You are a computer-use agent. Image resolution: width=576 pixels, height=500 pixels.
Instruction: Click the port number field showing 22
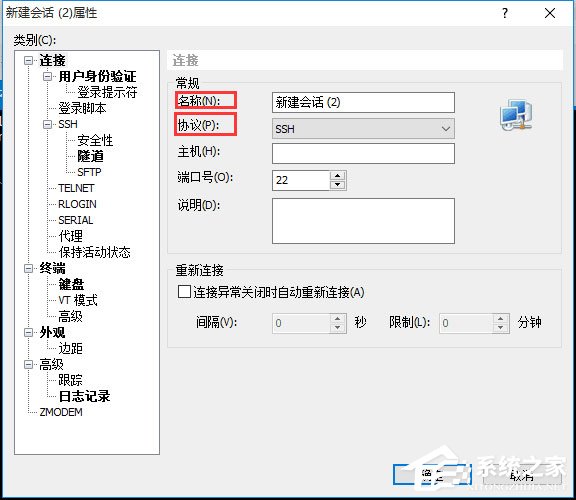pyautogui.click(x=301, y=180)
